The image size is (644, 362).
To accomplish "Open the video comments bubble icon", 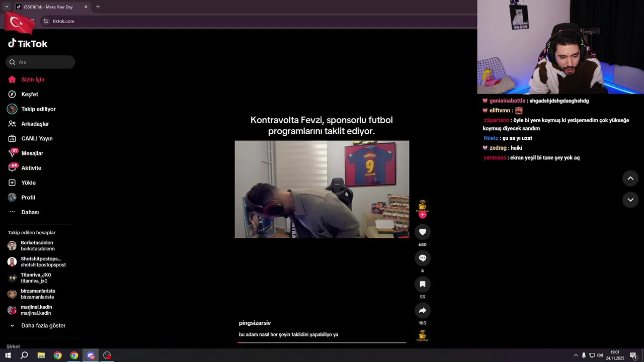I will tap(423, 258).
